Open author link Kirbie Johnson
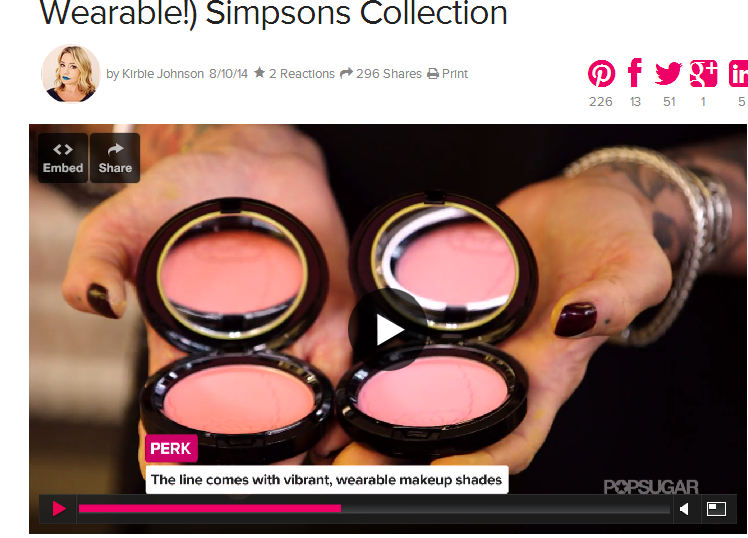Viewport: 748px width, 538px height. click(163, 74)
